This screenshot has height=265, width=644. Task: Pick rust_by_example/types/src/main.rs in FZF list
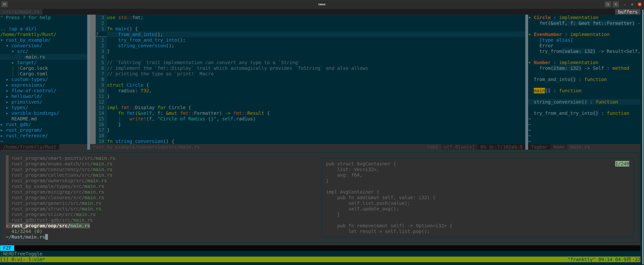58,186
